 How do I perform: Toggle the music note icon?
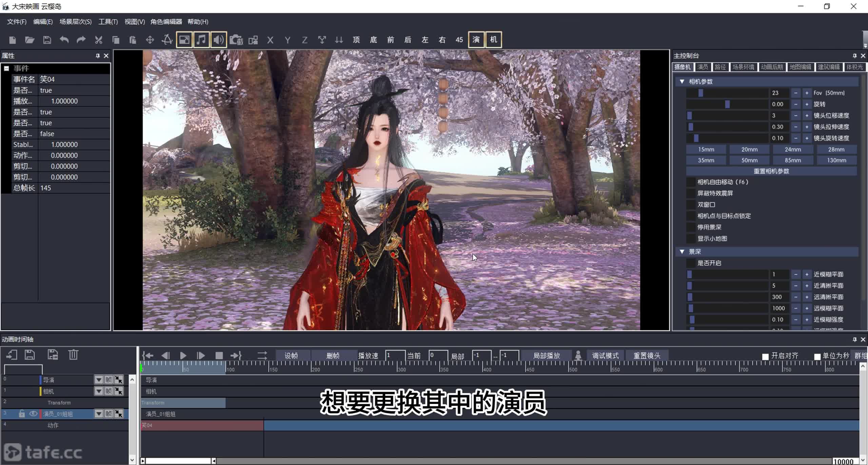pos(201,40)
